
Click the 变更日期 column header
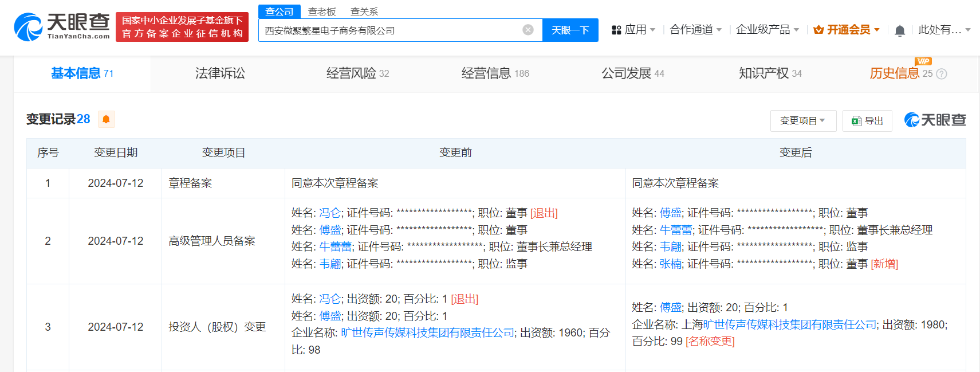(x=116, y=153)
